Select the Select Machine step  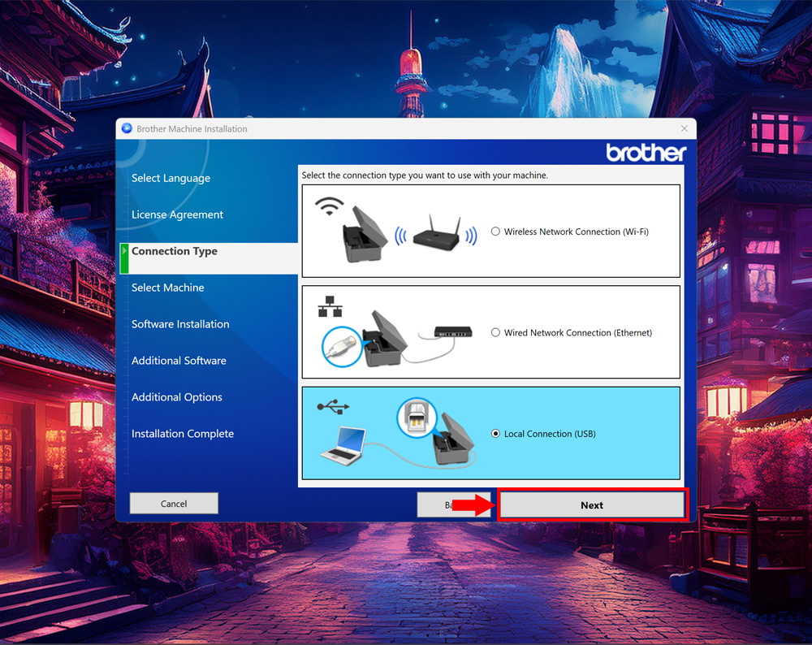coord(168,288)
